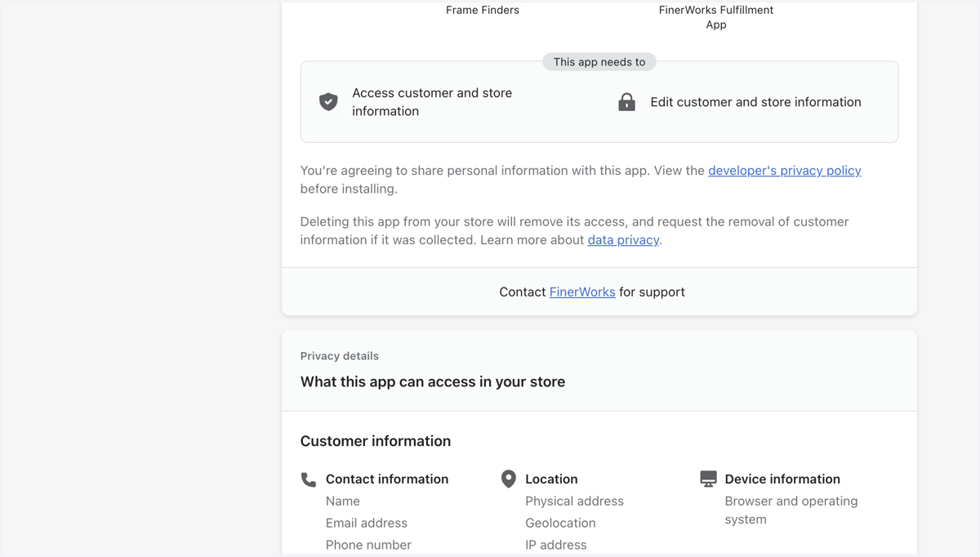The width and height of the screenshot is (980, 557).
Task: Click the 'Customer information' heading
Action: pos(376,441)
